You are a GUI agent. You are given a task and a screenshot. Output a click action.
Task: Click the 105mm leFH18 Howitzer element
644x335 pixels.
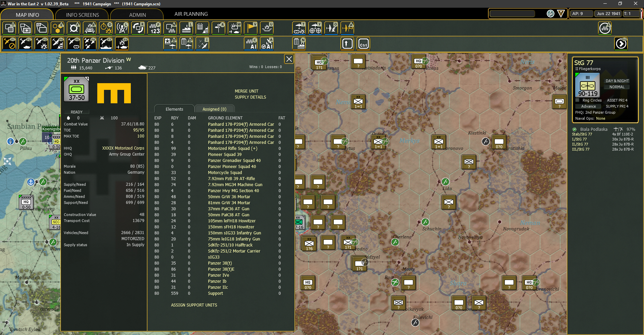coord(231,221)
